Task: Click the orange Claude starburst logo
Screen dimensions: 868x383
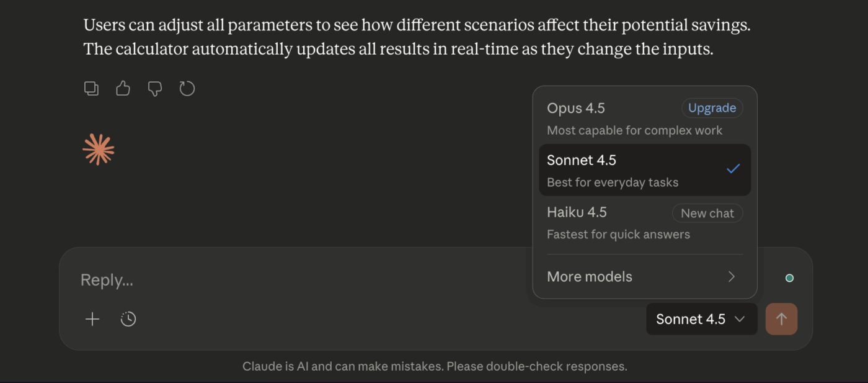Action: [x=99, y=150]
